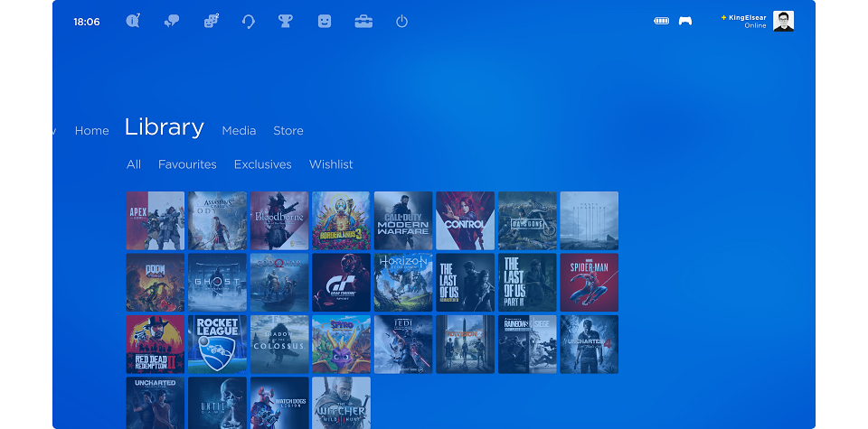Select the Uncharted 4 tile

pyautogui.click(x=590, y=344)
